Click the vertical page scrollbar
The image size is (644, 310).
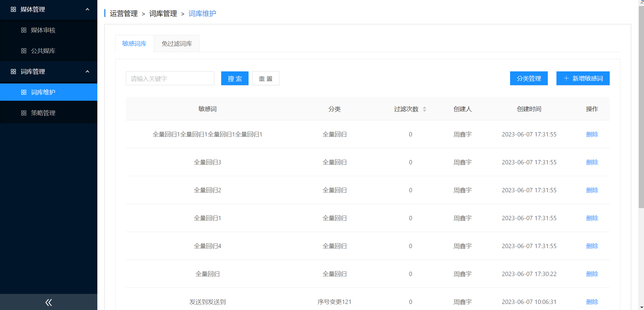(641, 106)
